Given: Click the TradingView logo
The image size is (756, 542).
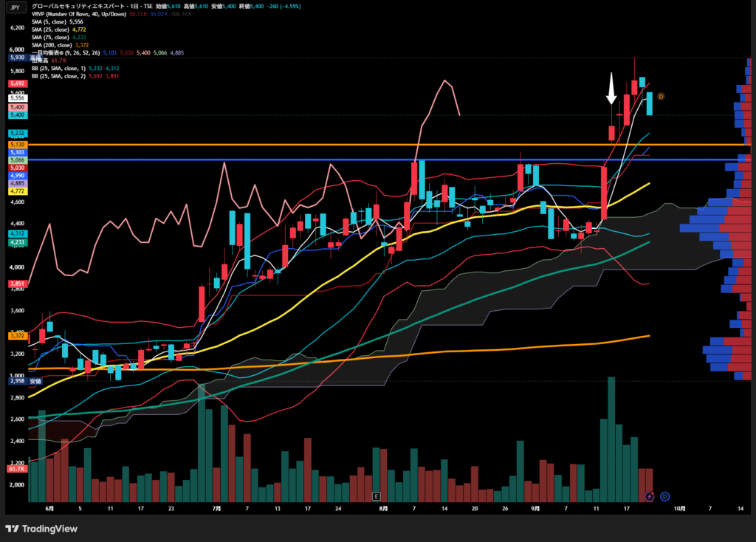Looking at the screenshot, I should coord(41,529).
